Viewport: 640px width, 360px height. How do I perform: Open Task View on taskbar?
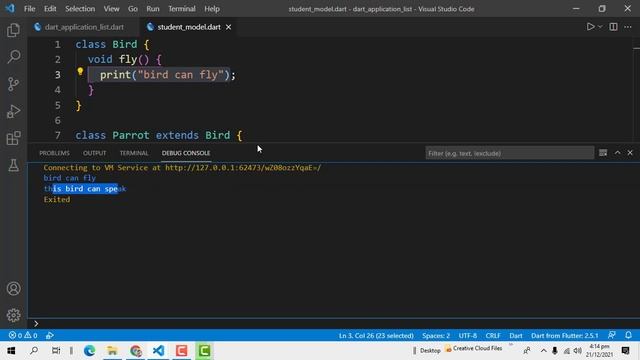pos(56,351)
